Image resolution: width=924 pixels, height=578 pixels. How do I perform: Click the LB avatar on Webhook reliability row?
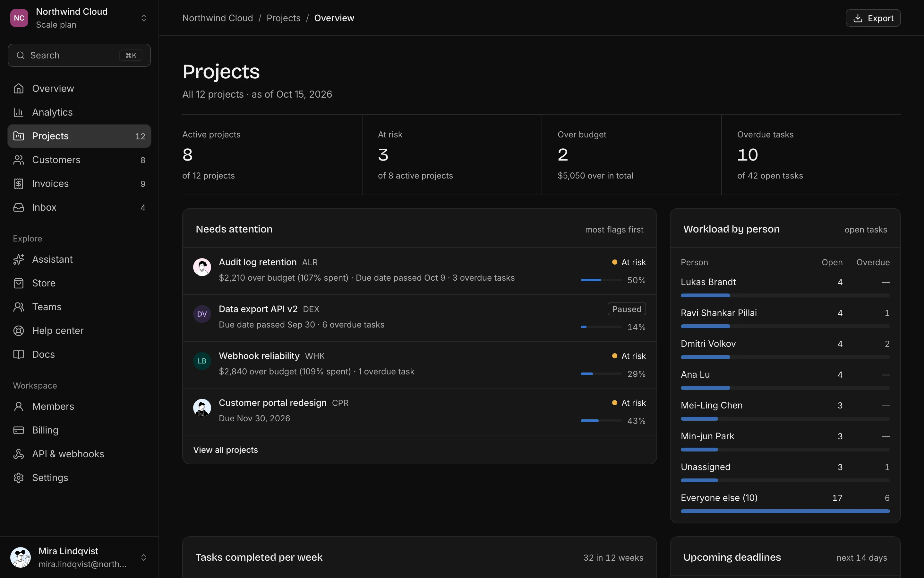point(202,361)
